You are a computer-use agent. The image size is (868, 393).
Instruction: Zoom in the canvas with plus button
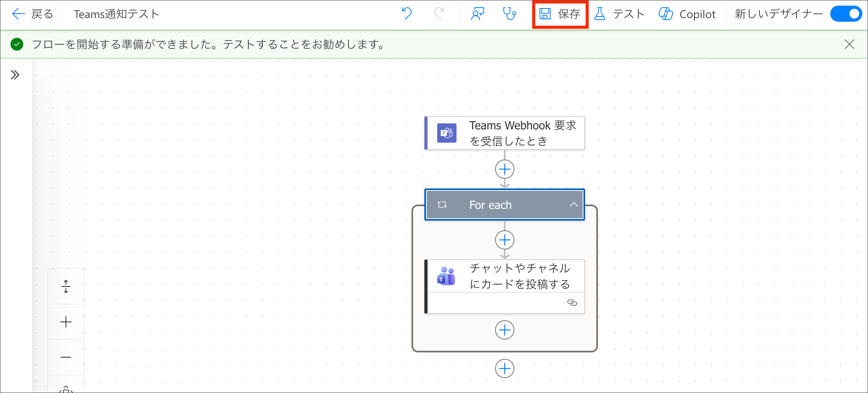pyautogui.click(x=66, y=322)
